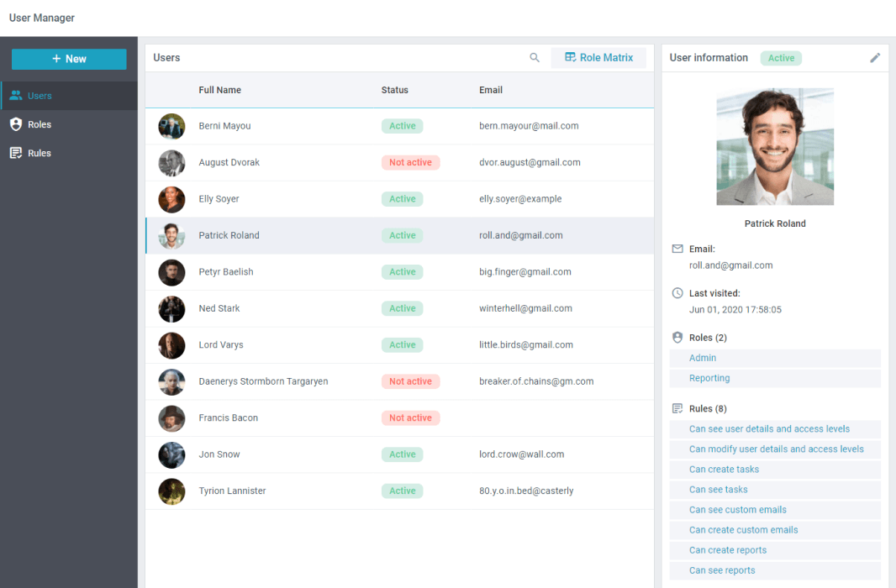Click Patrick Roland's avatar in the user list

pyautogui.click(x=171, y=236)
